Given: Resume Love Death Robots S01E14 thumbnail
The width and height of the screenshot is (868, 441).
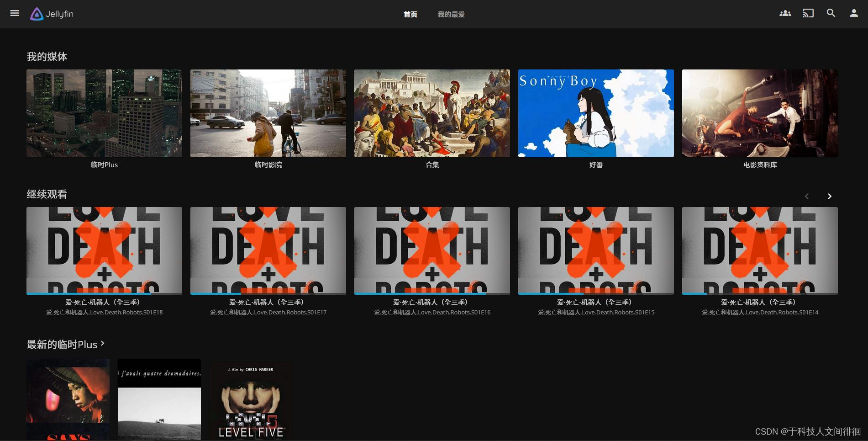Looking at the screenshot, I should (x=760, y=250).
